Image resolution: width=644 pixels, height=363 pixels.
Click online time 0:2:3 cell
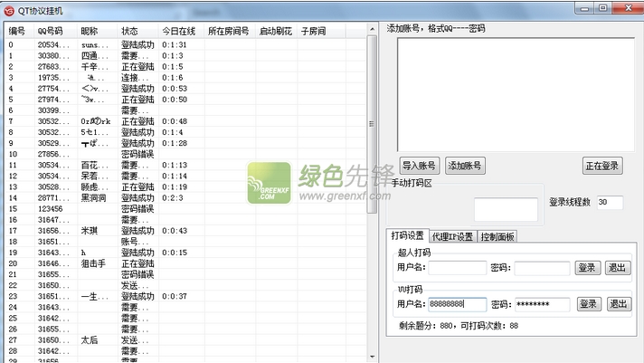[x=173, y=197]
